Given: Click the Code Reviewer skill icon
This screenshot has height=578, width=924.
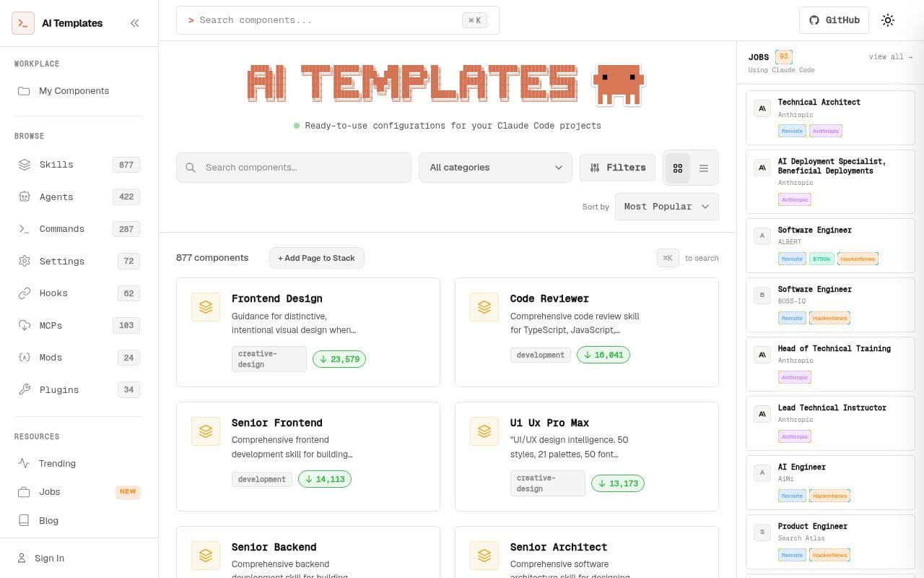Looking at the screenshot, I should tap(484, 307).
